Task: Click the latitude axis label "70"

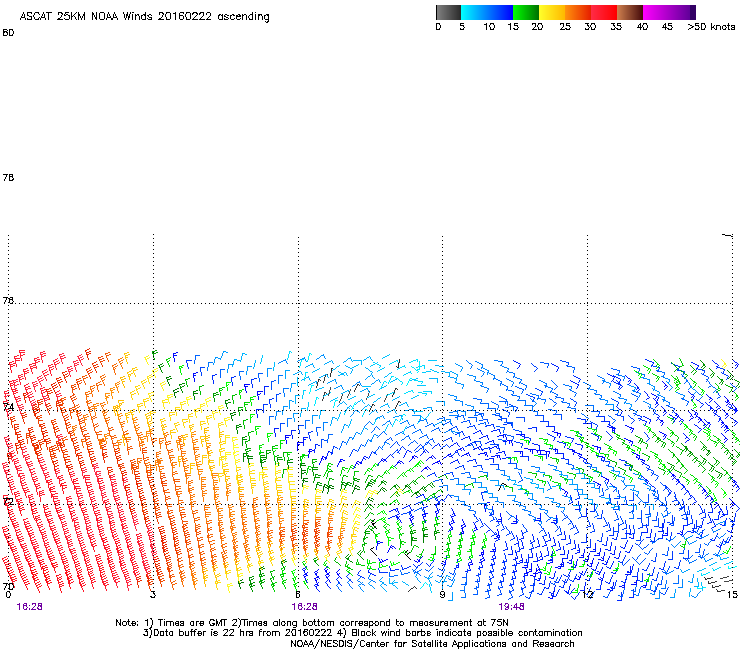Action: [x=8, y=587]
